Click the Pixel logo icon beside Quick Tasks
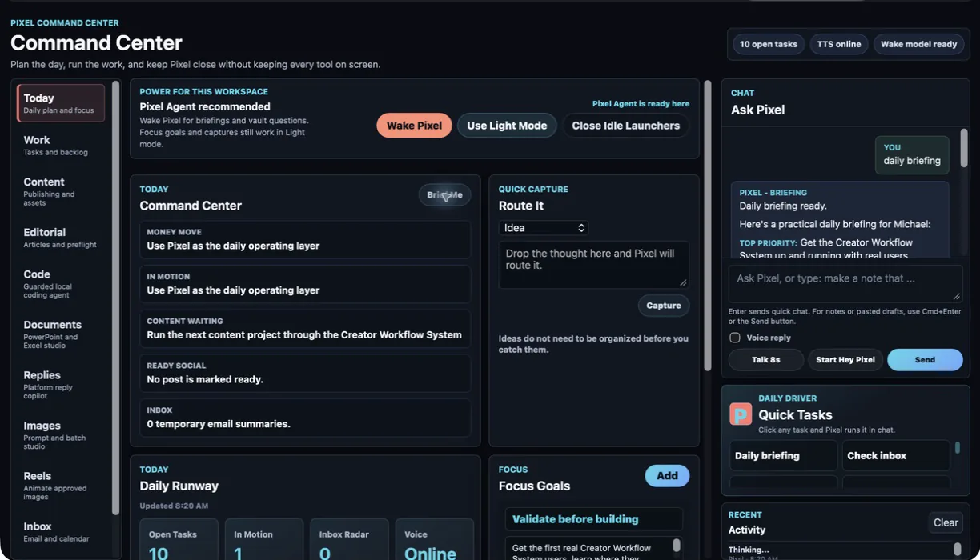 (741, 414)
